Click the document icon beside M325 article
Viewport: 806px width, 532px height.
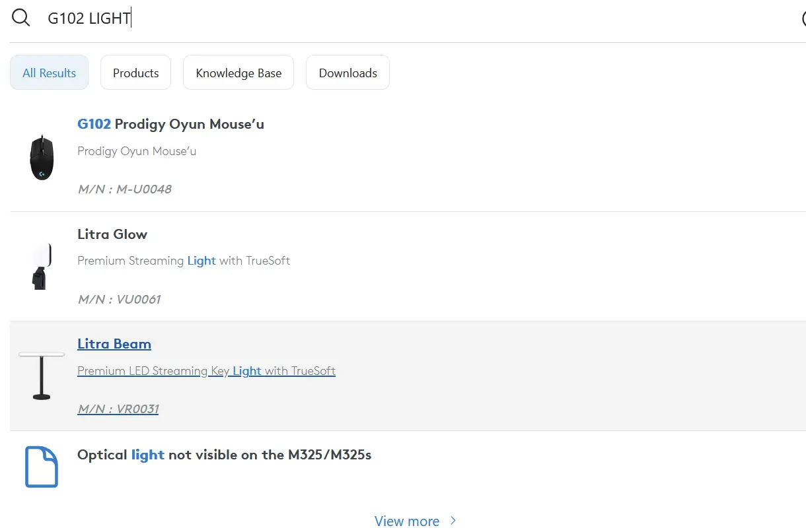click(x=42, y=467)
